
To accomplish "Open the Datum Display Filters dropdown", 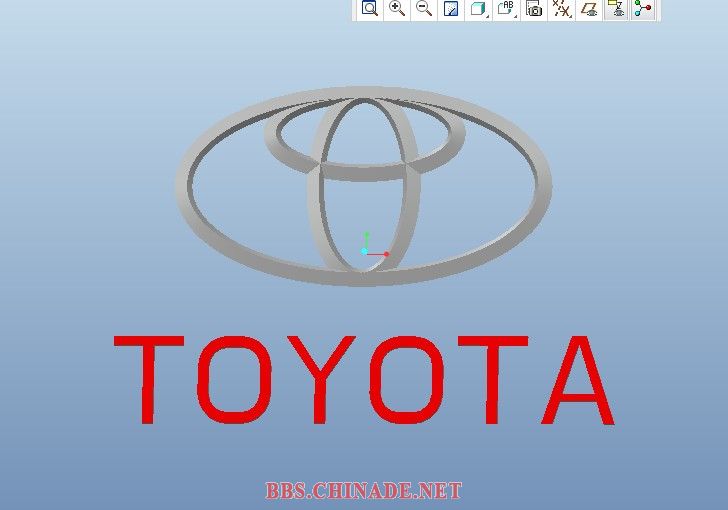I will click(x=562, y=8).
